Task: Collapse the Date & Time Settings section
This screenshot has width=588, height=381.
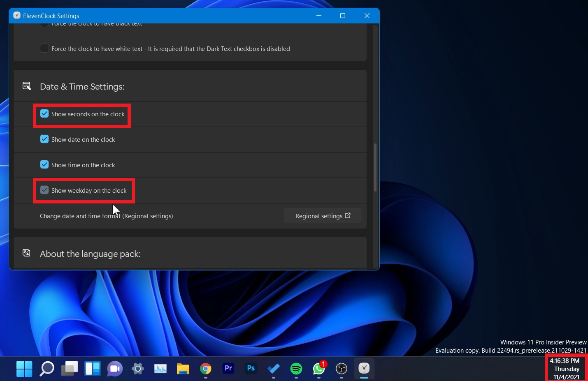Action: (x=82, y=87)
